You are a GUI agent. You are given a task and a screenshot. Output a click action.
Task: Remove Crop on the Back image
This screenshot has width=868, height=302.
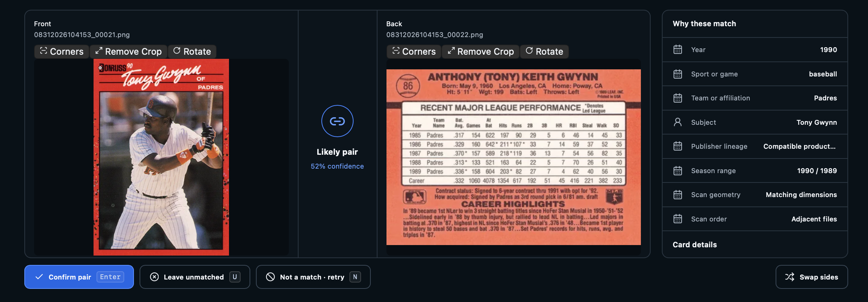point(481,51)
